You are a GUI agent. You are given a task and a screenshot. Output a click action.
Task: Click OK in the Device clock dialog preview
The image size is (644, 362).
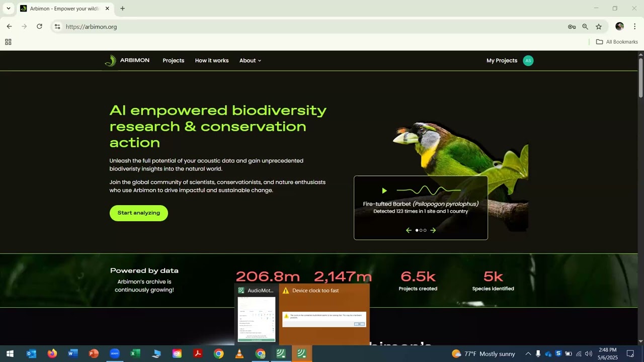[359, 324]
